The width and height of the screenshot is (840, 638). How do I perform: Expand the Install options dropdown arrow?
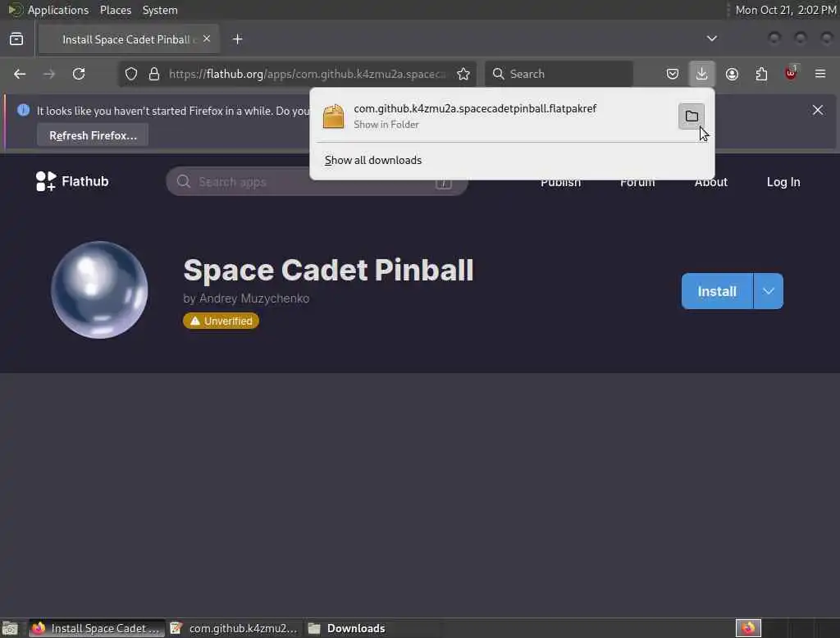[768, 291]
